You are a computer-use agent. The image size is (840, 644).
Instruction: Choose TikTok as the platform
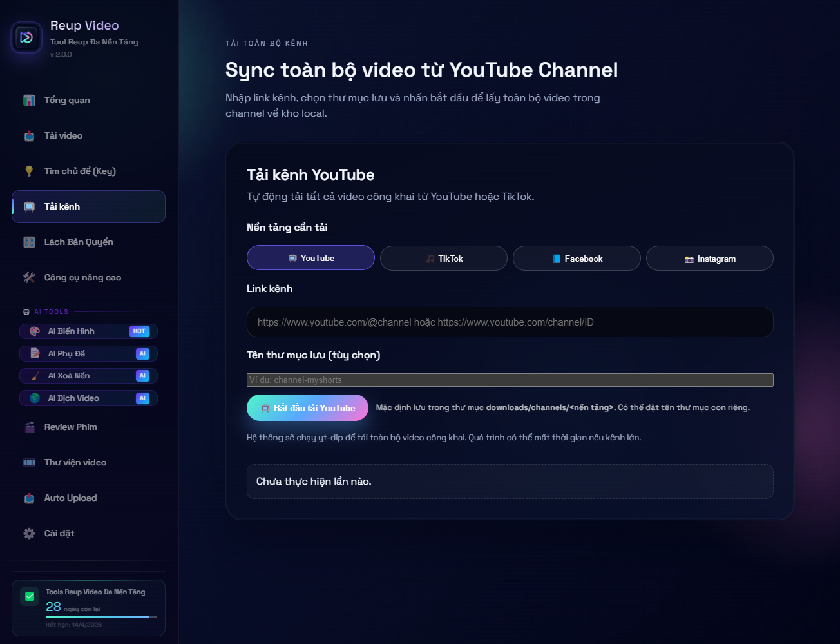click(444, 259)
